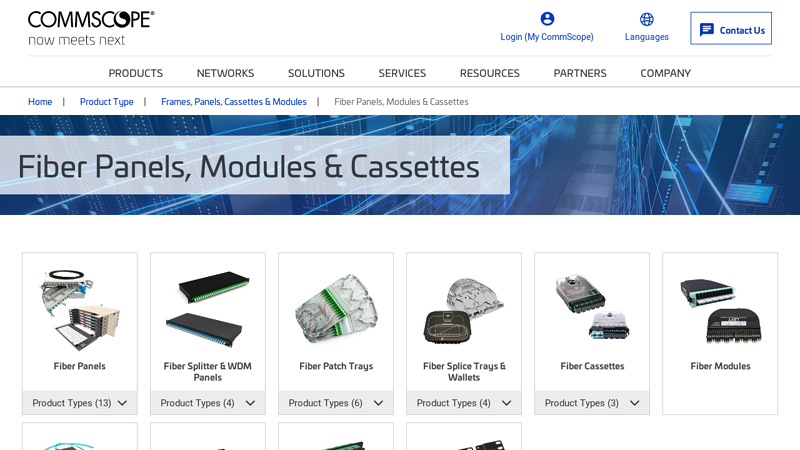
Task: Click the Fiber Modules product image
Action: (720, 311)
